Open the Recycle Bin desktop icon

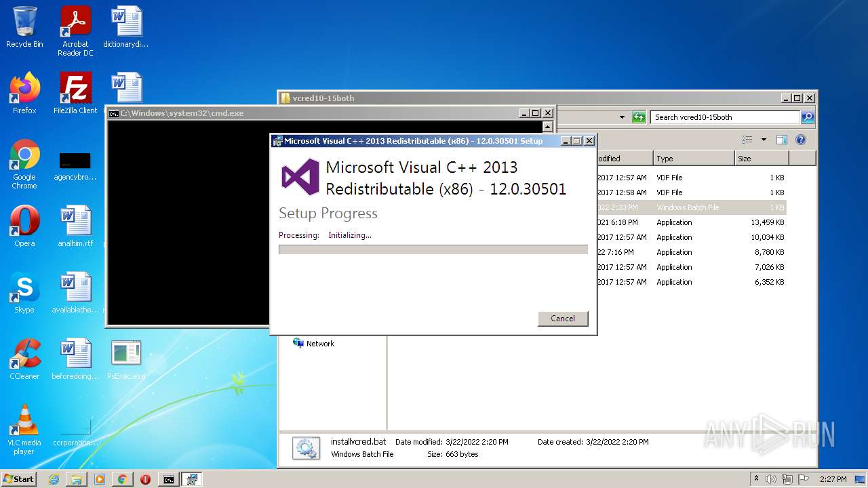[24, 27]
